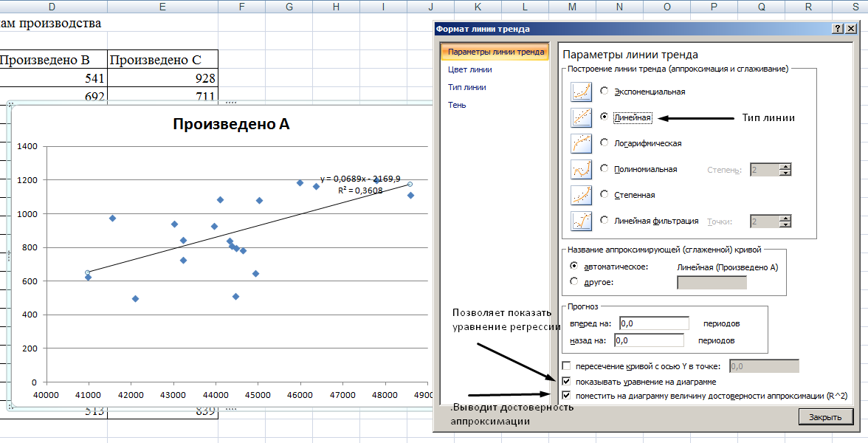Image resolution: width=868 pixels, height=443 pixels.
Task: Open the Параметры линии тренда section
Action: point(495,52)
